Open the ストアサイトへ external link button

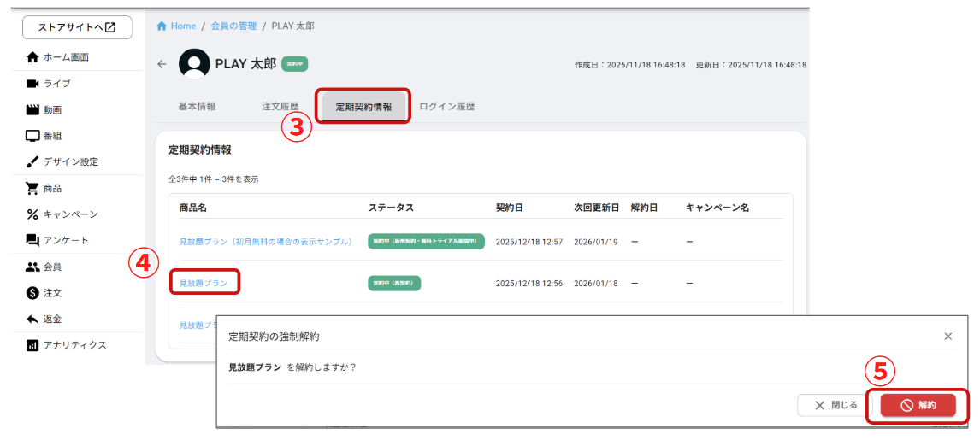(77, 27)
